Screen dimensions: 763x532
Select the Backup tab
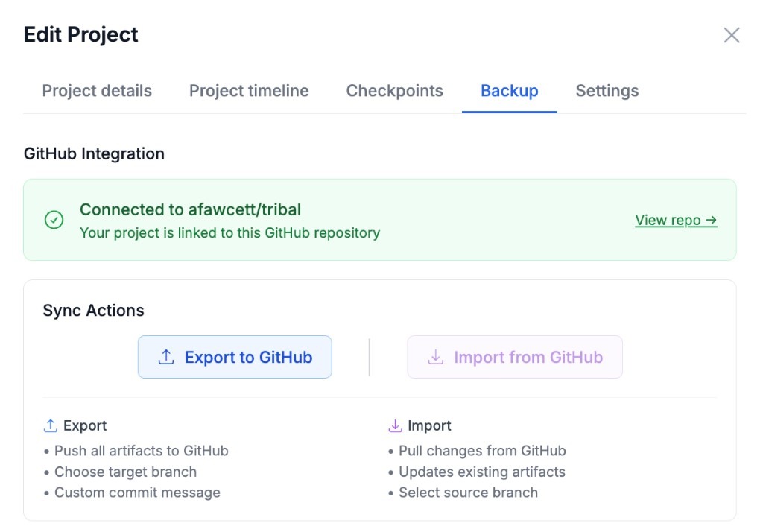click(509, 91)
